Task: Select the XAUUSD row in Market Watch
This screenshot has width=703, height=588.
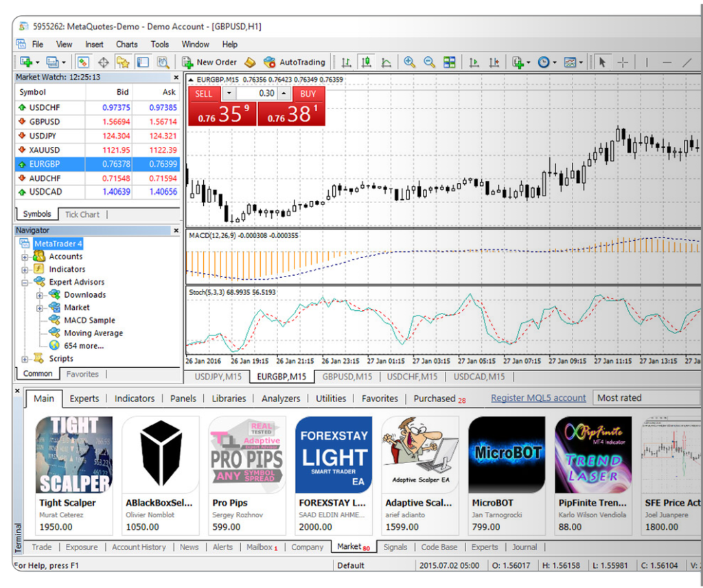Action: click(x=97, y=150)
